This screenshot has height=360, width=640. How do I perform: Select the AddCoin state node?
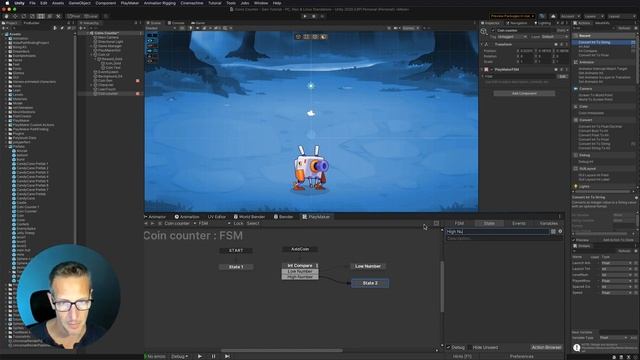[x=300, y=249]
